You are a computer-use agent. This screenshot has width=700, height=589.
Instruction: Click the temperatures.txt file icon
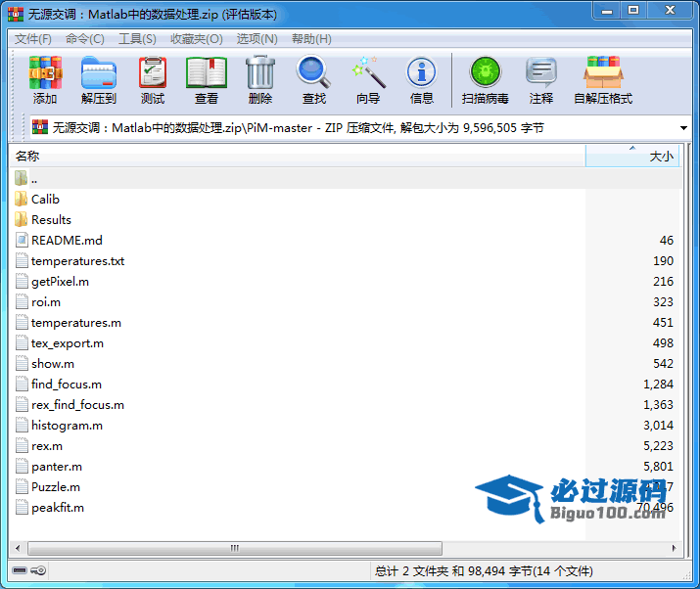(22, 260)
